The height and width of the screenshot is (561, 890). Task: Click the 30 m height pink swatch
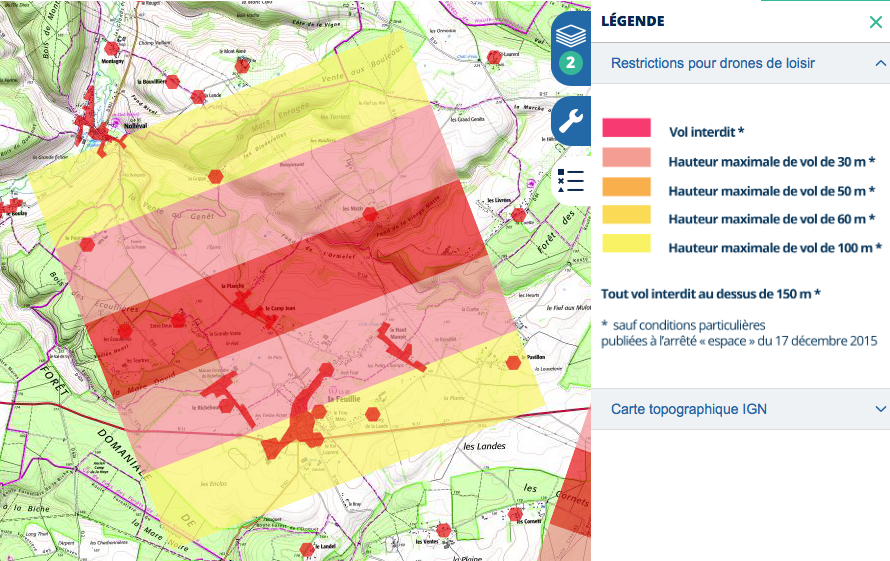627,157
